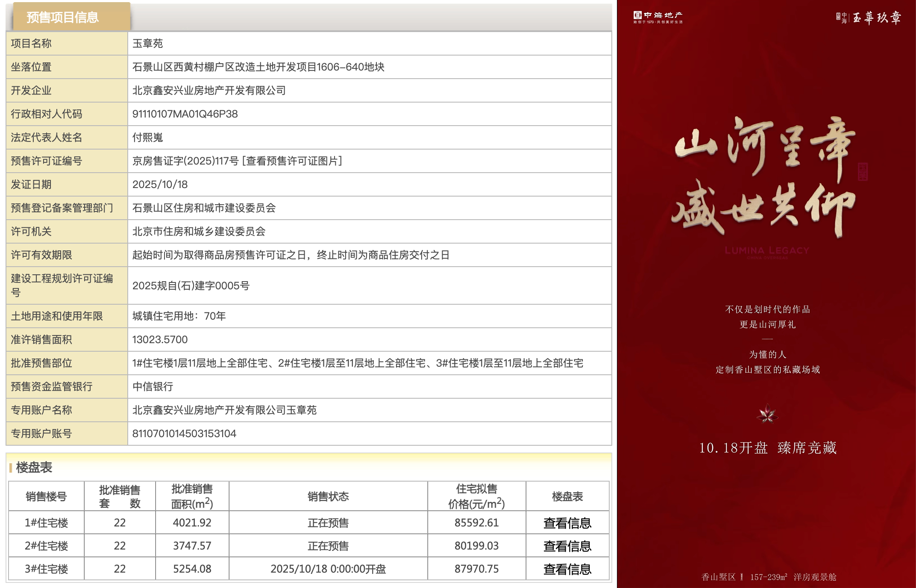This screenshot has width=916, height=588.
Task: Click the 住宅拟售价格 column header
Action: pyautogui.click(x=476, y=497)
